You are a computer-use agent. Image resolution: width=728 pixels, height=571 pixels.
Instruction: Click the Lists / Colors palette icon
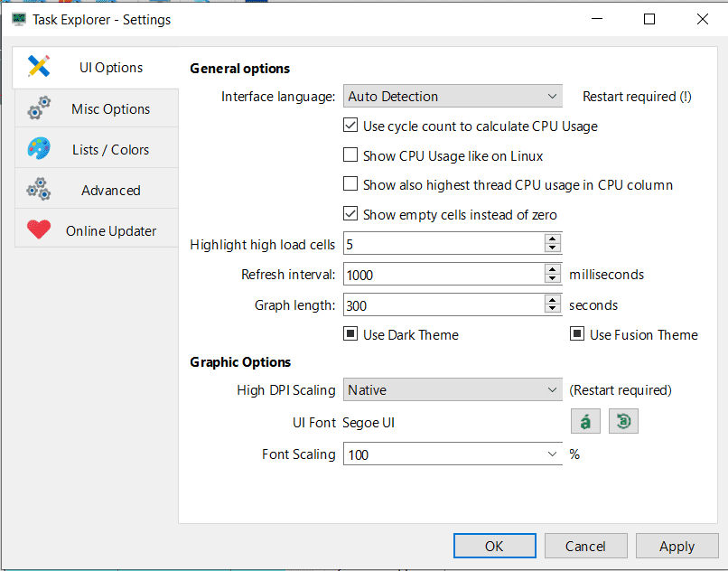(x=39, y=149)
